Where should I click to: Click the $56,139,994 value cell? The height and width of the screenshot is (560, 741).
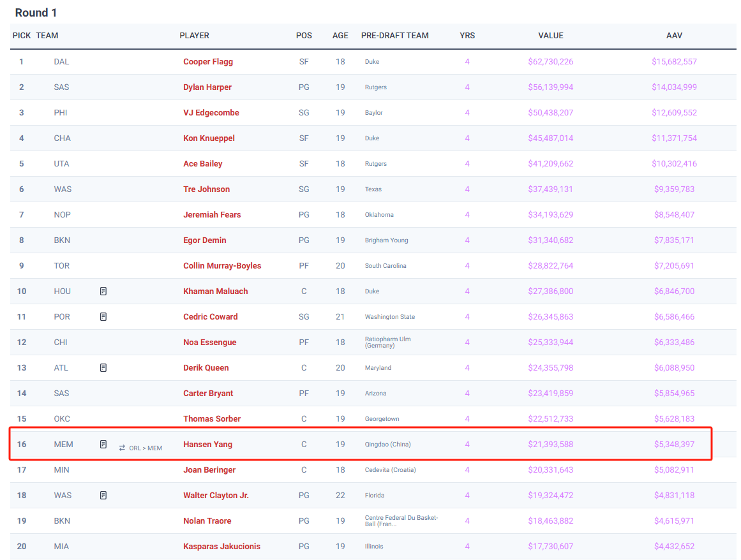551,87
